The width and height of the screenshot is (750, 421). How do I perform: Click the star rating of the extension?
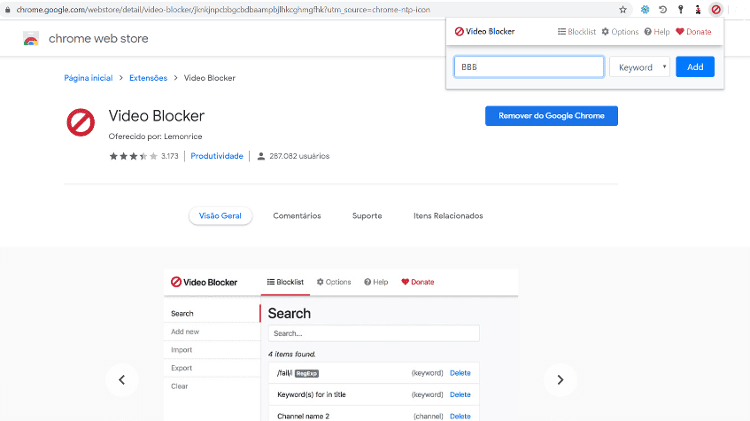(x=133, y=156)
